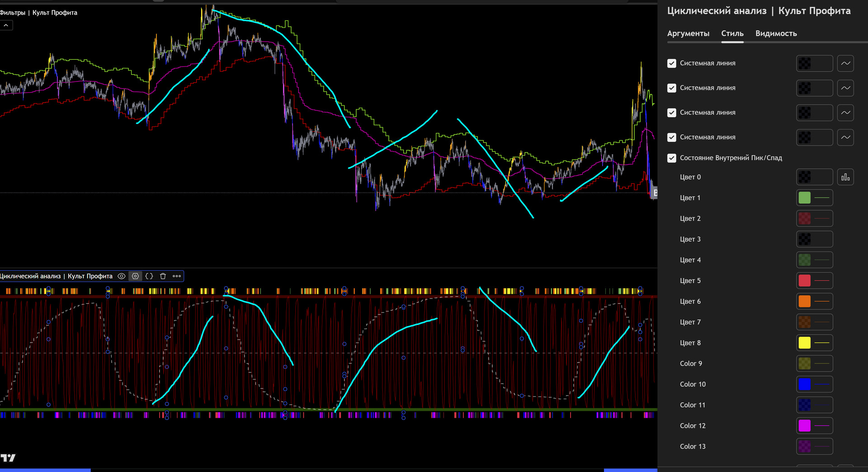Image resolution: width=868 pixels, height=472 pixels.
Task: Uncheck the first Системная линия checkbox
Action: click(x=672, y=63)
